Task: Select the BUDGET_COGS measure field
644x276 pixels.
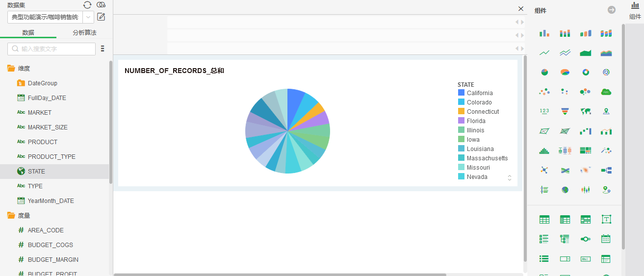Action: tap(50, 245)
